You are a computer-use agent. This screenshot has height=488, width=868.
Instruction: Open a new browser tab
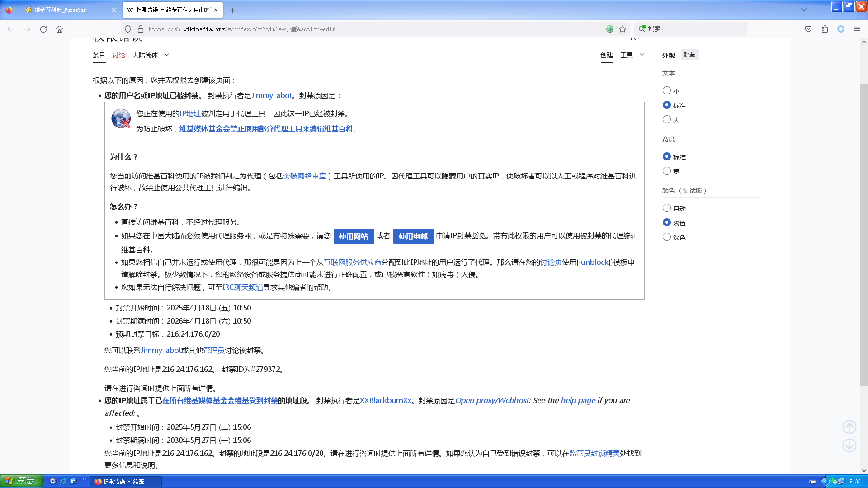[x=232, y=10]
